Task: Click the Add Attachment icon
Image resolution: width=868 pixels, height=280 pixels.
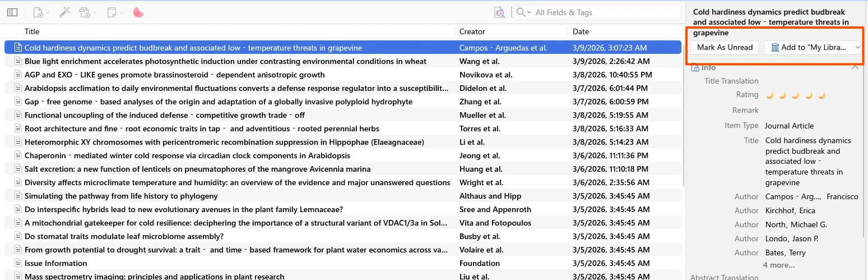Action: tap(85, 12)
